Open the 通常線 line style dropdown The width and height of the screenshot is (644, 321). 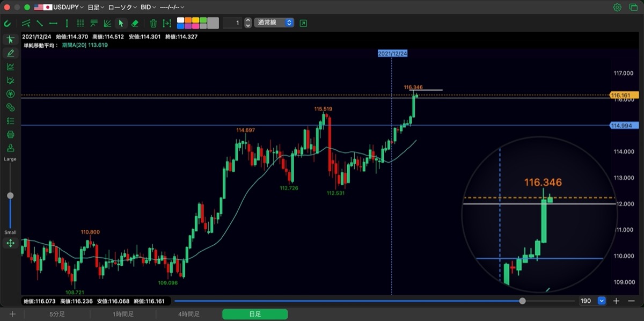(274, 23)
